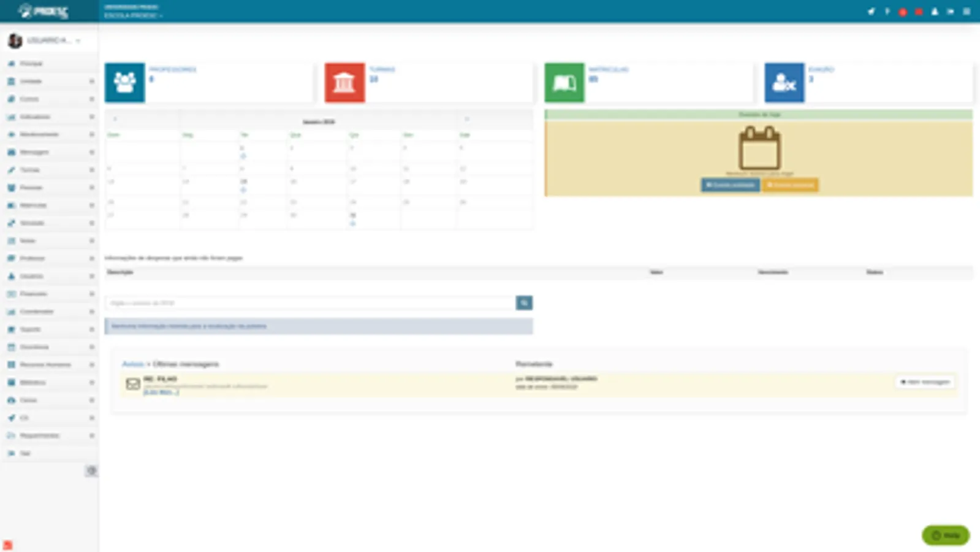The image size is (980, 552).
Task: Expand the Recursos Humanos sidebar section
Action: coord(49,365)
